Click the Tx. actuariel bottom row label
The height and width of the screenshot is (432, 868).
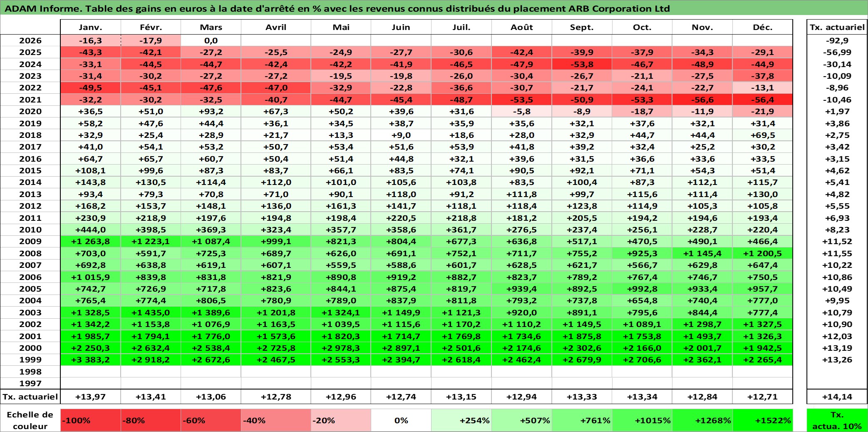tap(30, 397)
